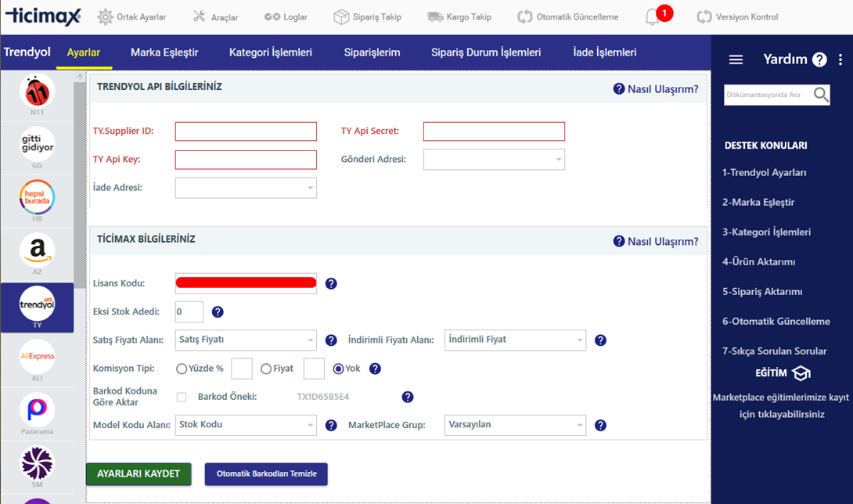Open the Hepsiburada marketplace icon
Screen dimensions: 853x504
[37, 197]
